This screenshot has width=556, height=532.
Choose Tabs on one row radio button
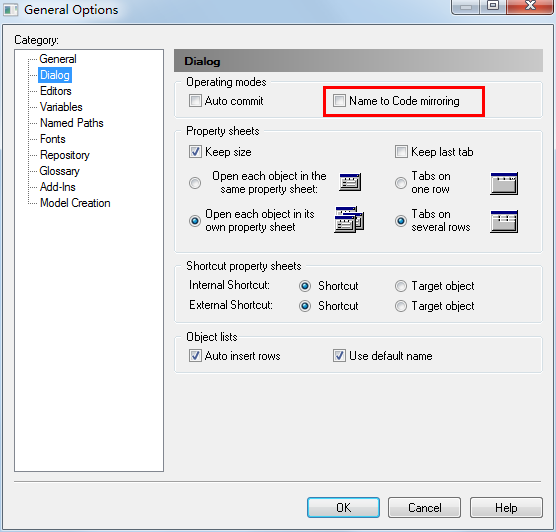click(x=401, y=183)
